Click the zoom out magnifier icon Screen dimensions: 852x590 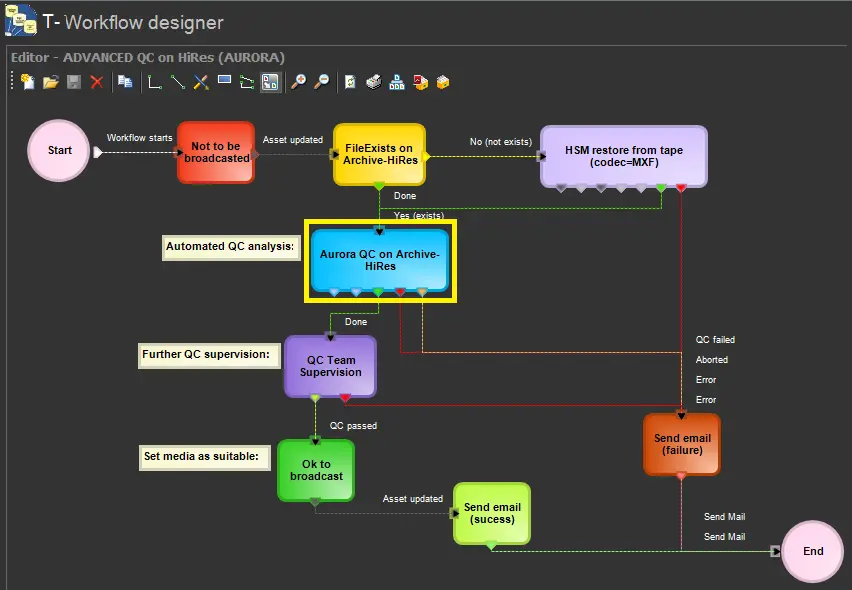pos(322,82)
